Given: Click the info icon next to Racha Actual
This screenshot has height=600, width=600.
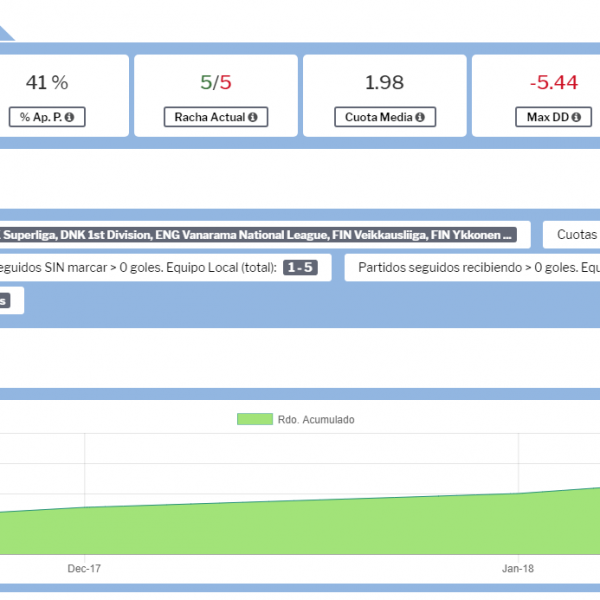Looking at the screenshot, I should click(252, 117).
